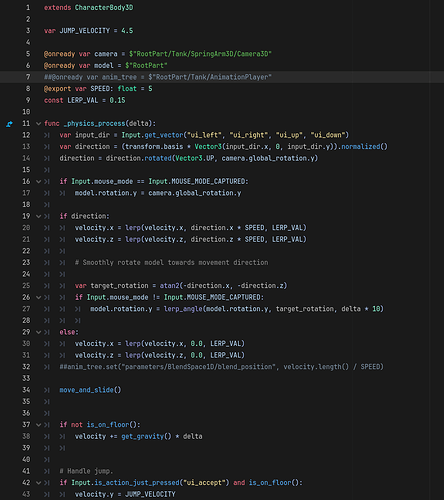Screen dimensions: 444x500
Task: Collapse the jump handling if block on line 42
Action: pos(38,483)
